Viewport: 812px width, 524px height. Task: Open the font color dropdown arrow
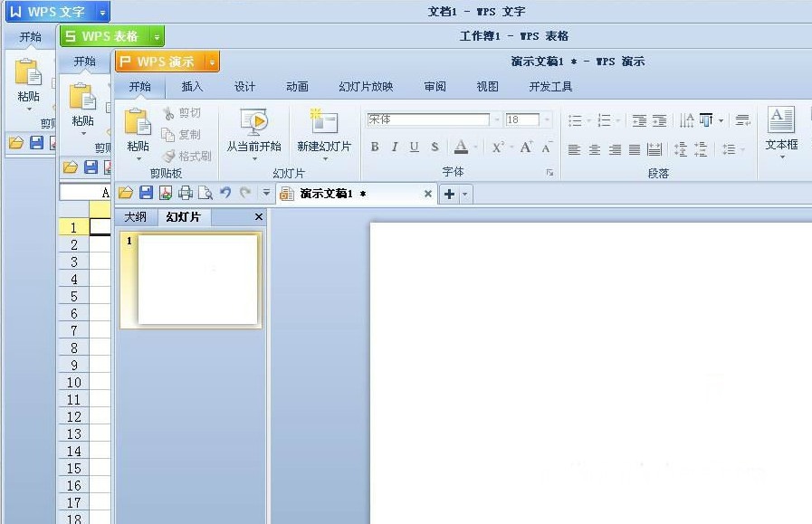pyautogui.click(x=475, y=147)
